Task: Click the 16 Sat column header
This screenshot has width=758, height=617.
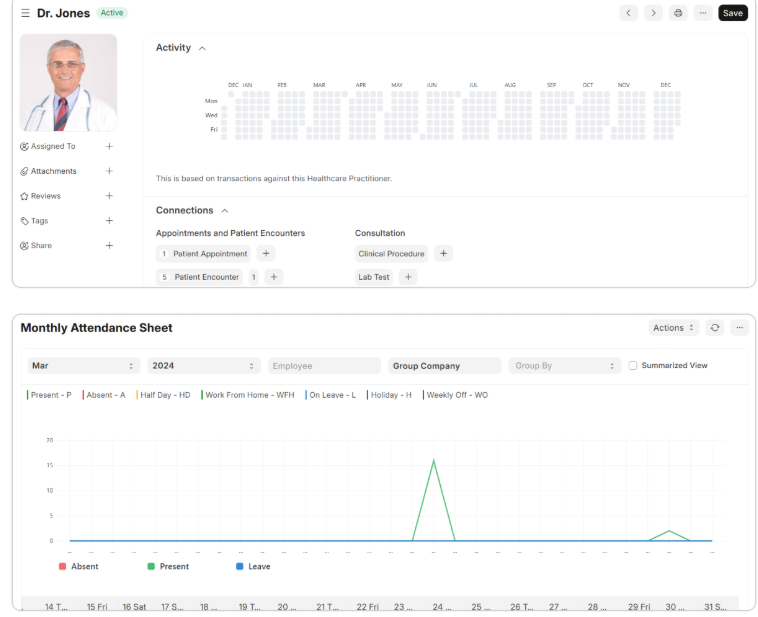Action: 134,606
